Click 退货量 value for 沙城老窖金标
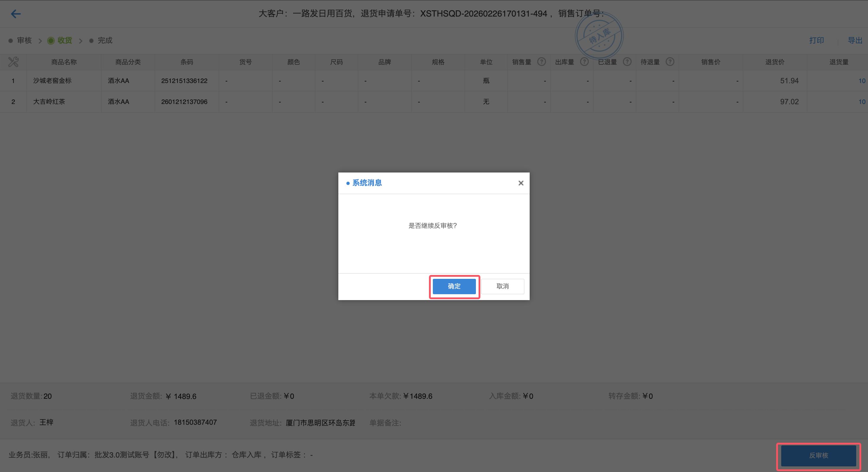The height and width of the screenshot is (472, 868). (862, 81)
